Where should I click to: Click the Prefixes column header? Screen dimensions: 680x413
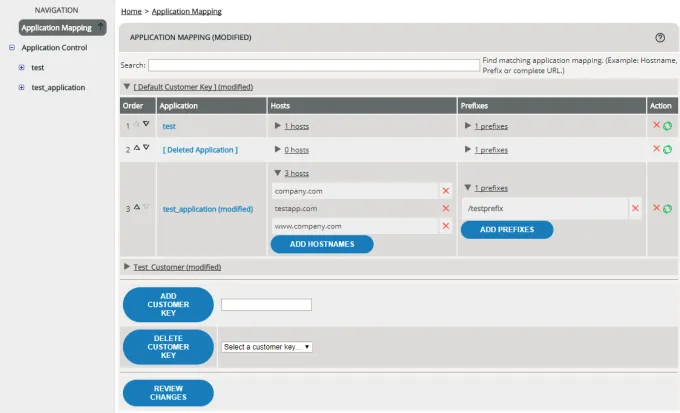point(552,105)
